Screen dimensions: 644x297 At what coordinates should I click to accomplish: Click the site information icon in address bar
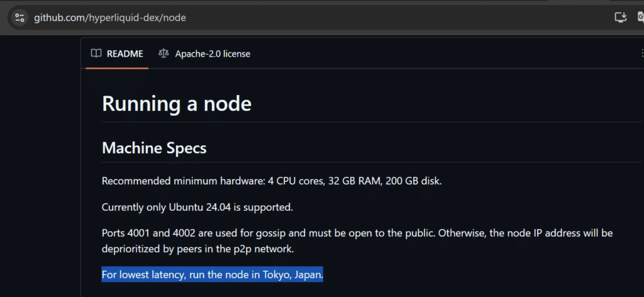(19, 18)
